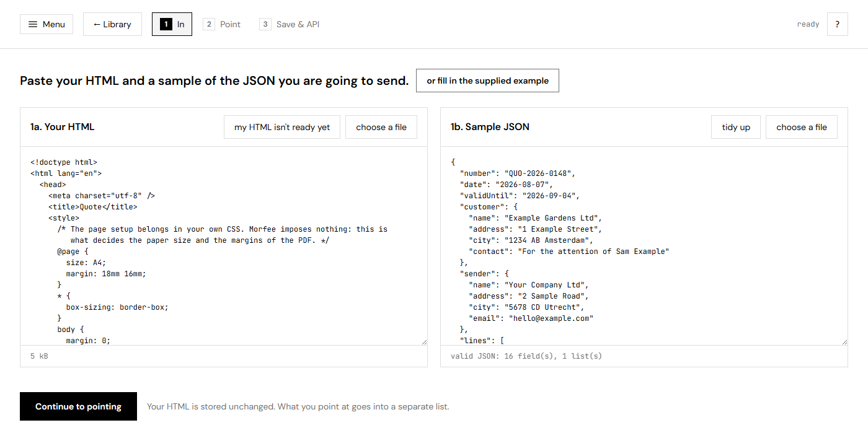Click the '"email": "hello@example.com"' line
Viewport: 868px width, 446px height.
click(531, 318)
